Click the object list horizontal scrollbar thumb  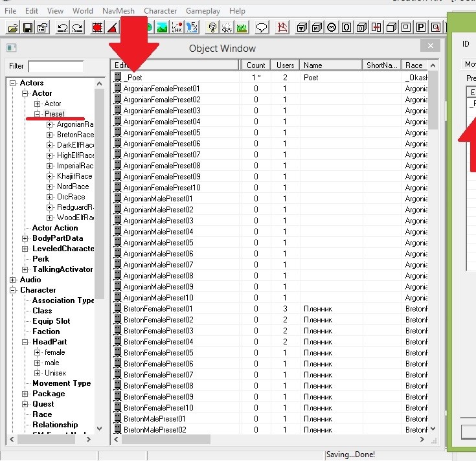(166, 439)
